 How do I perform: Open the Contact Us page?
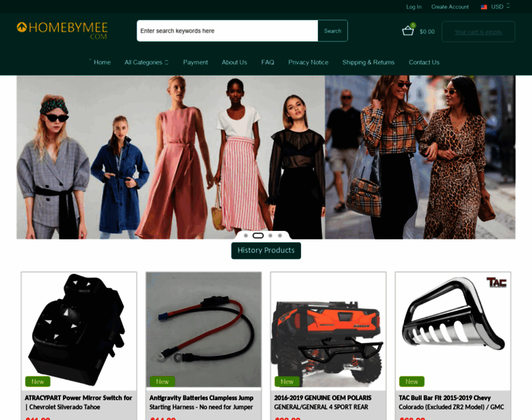[424, 62]
